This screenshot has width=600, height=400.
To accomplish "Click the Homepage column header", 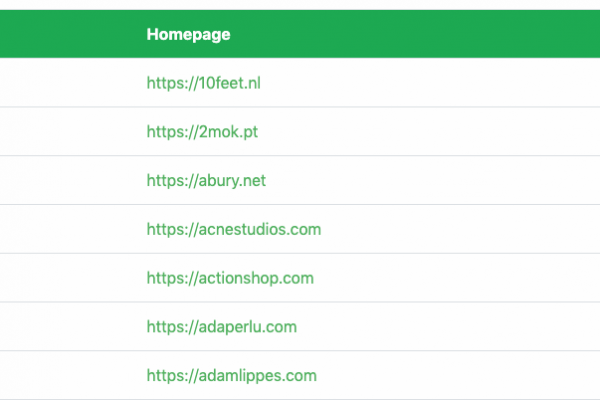I will [188, 35].
